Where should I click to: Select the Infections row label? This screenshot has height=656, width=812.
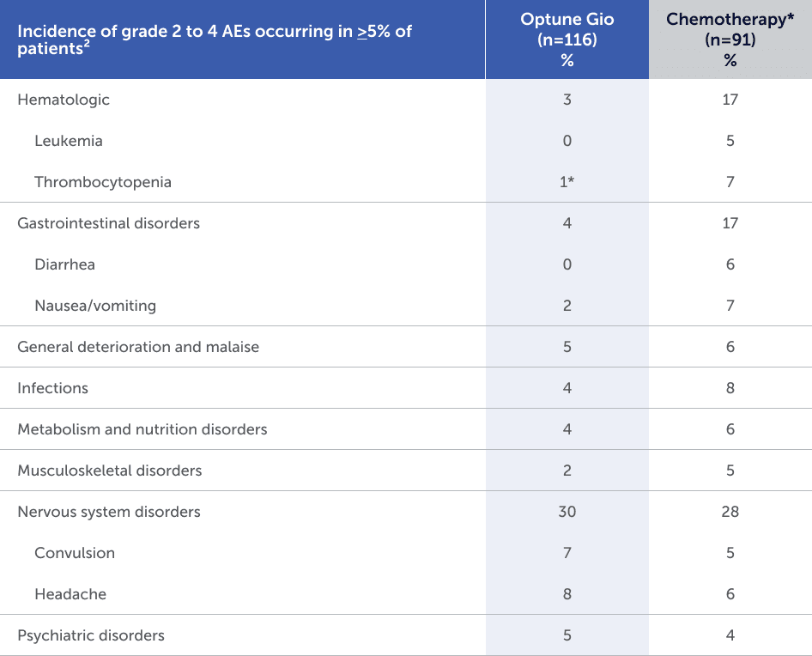pos(52,388)
